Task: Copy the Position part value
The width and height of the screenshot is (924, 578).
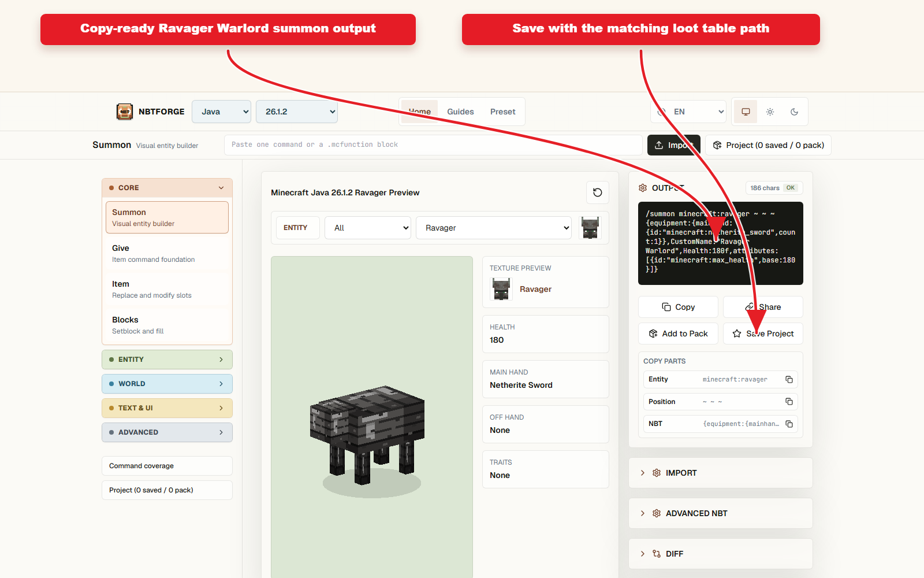Action: click(x=789, y=401)
